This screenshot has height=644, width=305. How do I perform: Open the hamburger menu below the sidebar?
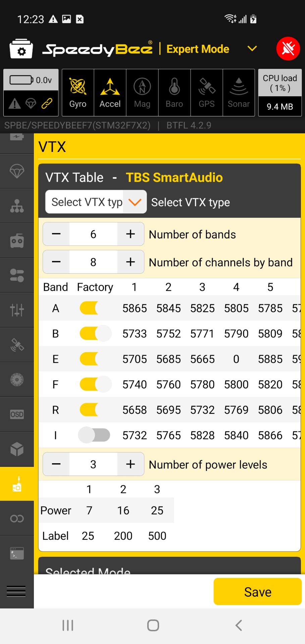(x=16, y=591)
